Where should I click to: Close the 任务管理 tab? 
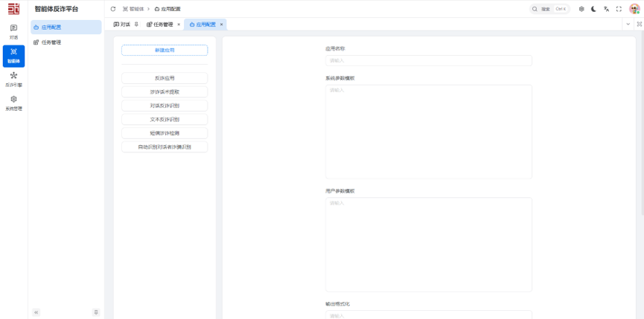tap(179, 25)
